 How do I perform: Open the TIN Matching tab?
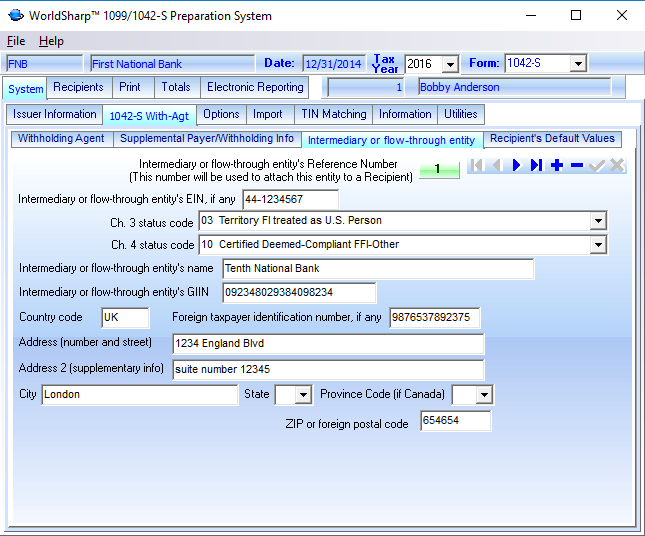click(x=332, y=114)
